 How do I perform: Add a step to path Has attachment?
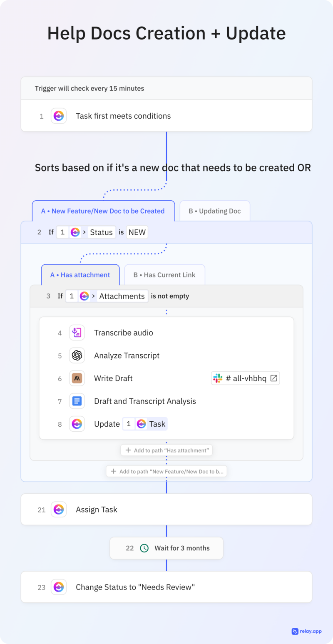tap(166, 450)
